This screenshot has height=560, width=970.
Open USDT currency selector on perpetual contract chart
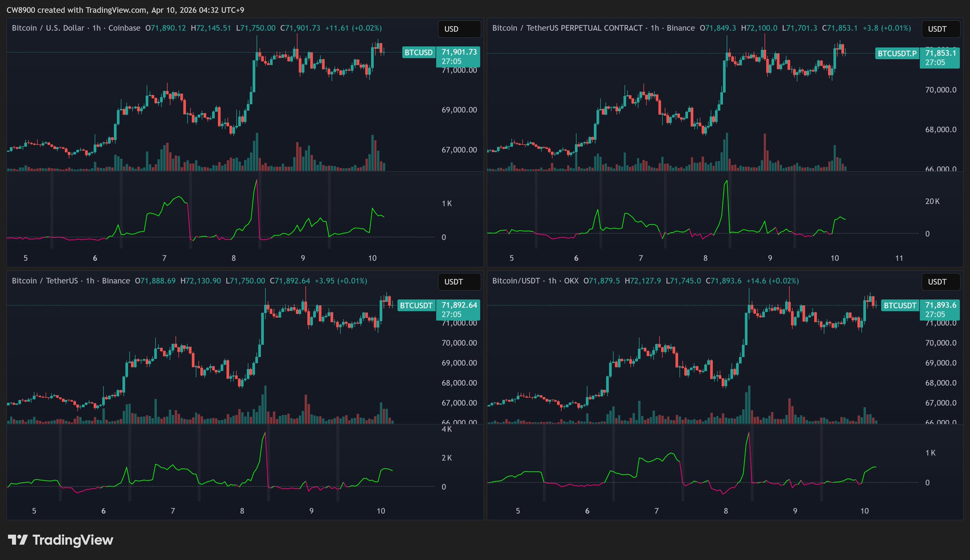coord(940,29)
